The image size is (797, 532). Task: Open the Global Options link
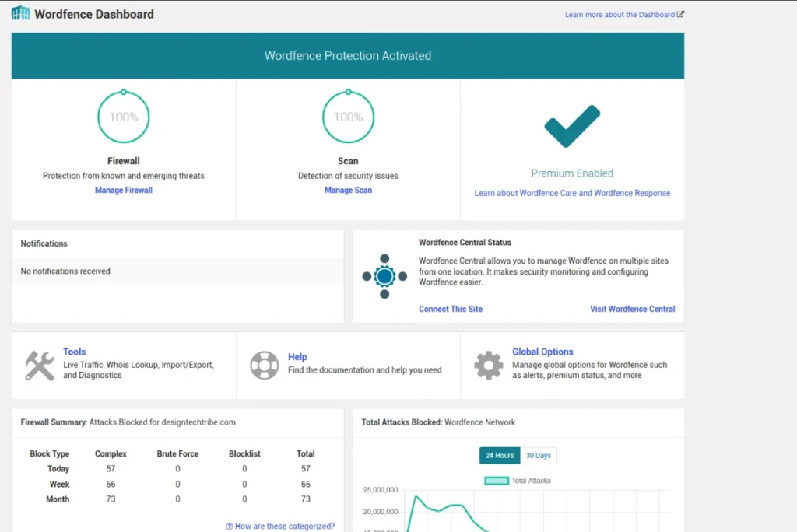[x=542, y=352]
